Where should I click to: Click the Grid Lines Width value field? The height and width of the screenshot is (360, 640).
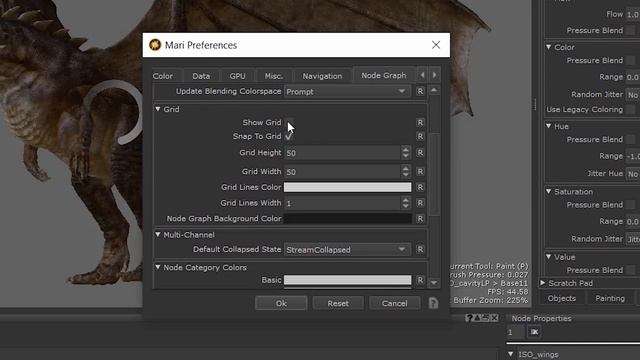pos(342,203)
